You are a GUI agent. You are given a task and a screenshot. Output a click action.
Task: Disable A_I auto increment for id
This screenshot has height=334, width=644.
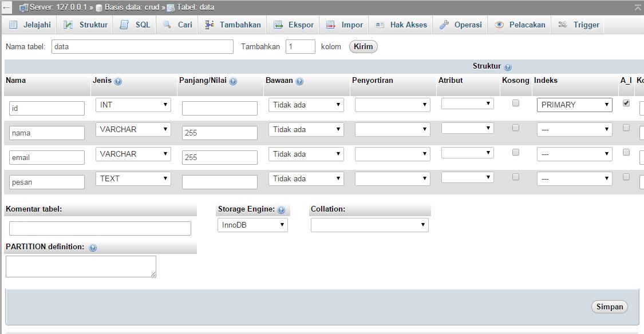pos(626,103)
